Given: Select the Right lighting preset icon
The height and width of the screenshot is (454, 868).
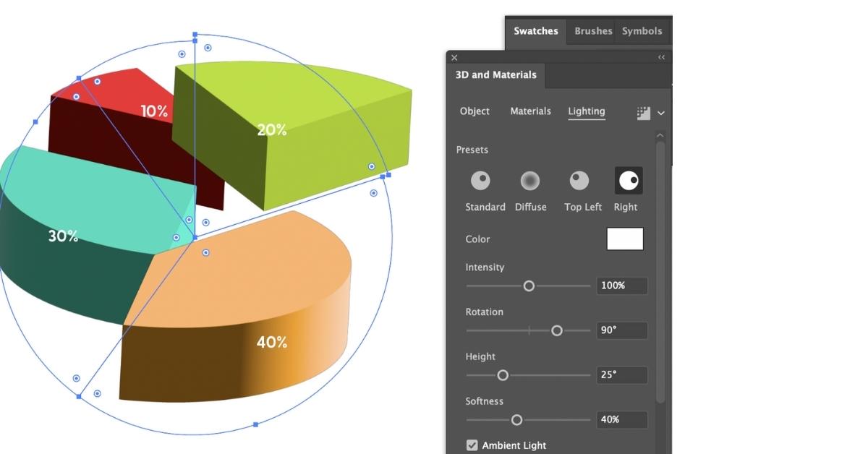Looking at the screenshot, I should coord(629,180).
